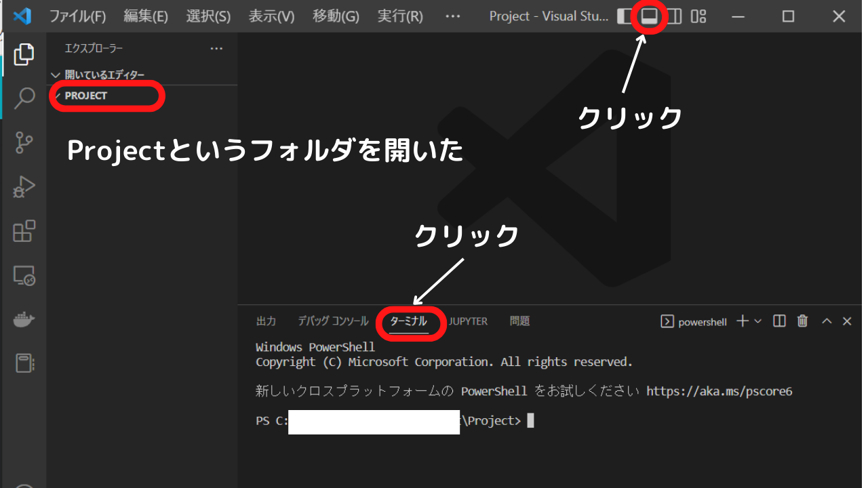
Task: Toggle the panel with the highlighted layout icon
Action: click(x=649, y=16)
